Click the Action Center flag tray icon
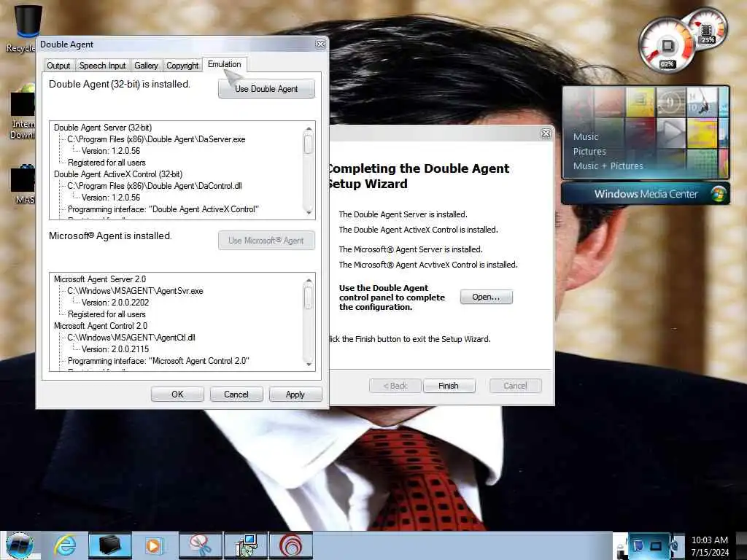Screen dimensions: 747x560 (638, 545)
